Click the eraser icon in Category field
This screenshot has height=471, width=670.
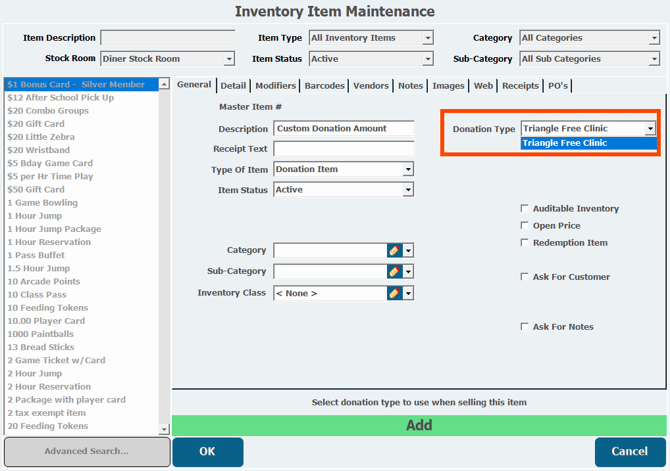pyautogui.click(x=395, y=250)
